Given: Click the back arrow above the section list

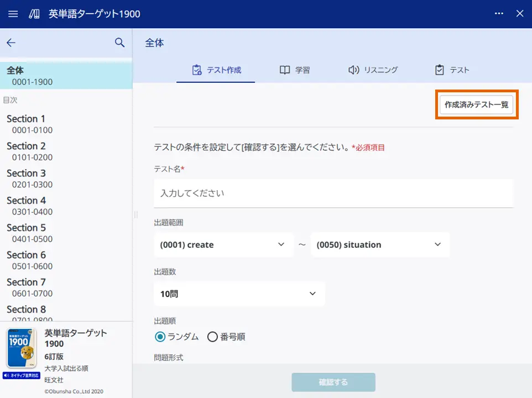Looking at the screenshot, I should click(11, 43).
